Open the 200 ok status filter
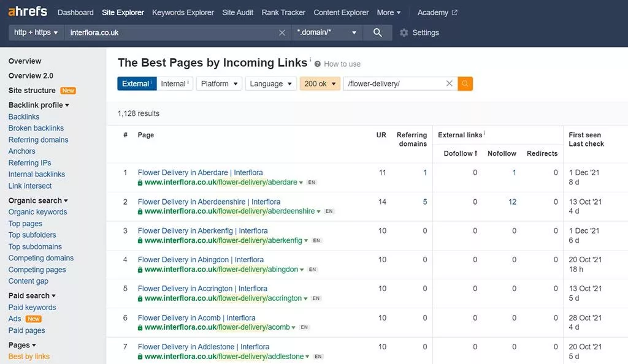628x364 pixels. click(x=320, y=83)
